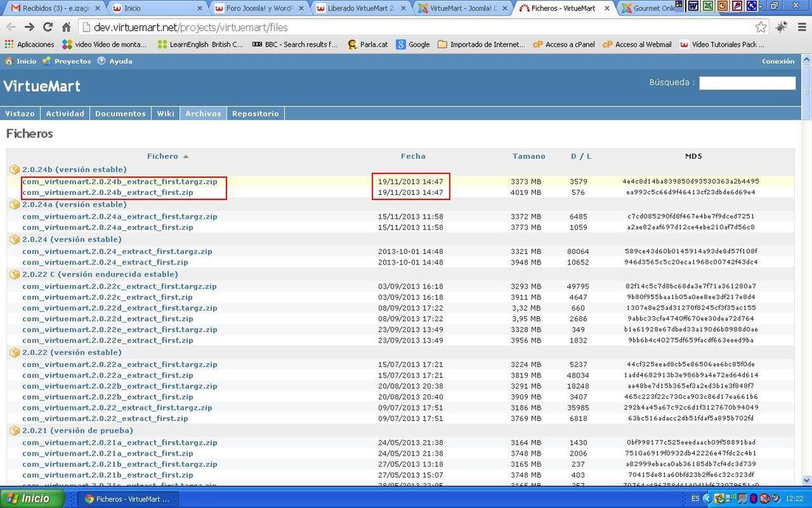Image resolution: width=812 pixels, height=508 pixels.
Task: Open the Acceso al Webmail bookmark
Action: (x=638, y=44)
